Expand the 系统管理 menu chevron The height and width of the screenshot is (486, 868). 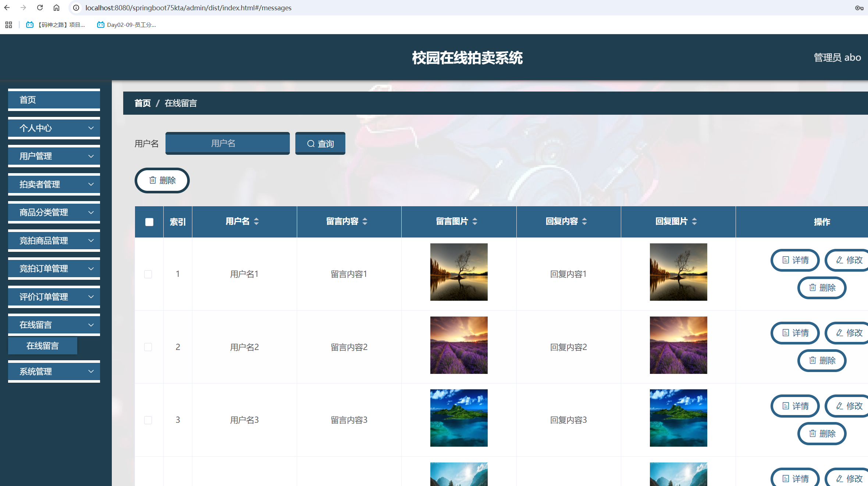coord(91,371)
